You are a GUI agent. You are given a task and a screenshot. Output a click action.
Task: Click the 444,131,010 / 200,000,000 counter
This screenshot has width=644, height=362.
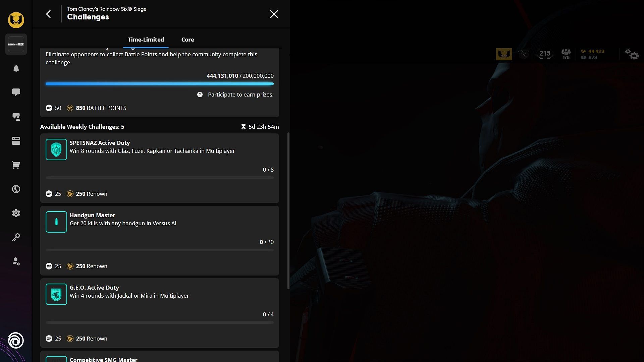[x=240, y=76]
